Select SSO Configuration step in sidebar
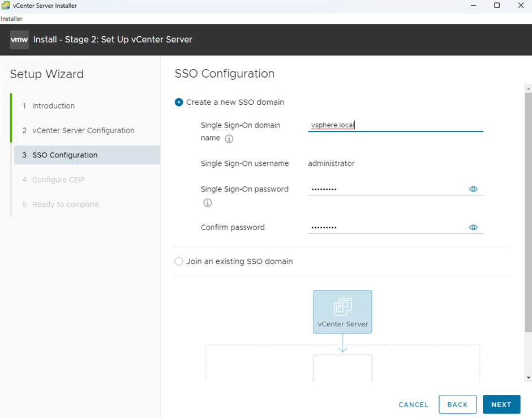The height and width of the screenshot is (418, 532). click(65, 155)
